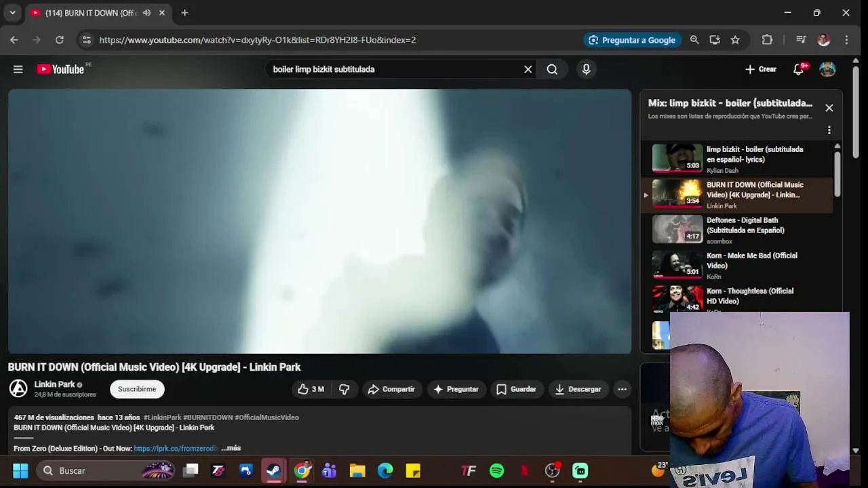Bookmark this page with star

pos(735,40)
